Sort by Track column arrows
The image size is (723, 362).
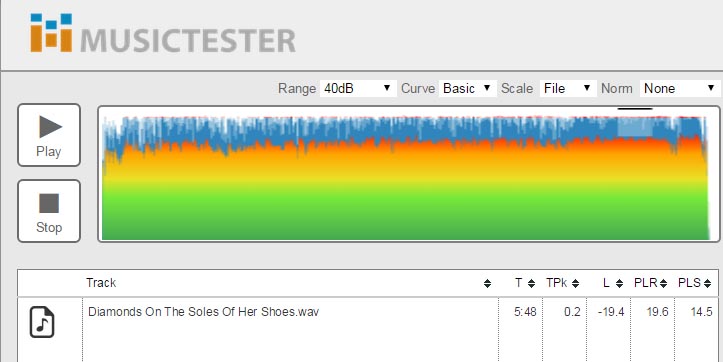[487, 284]
